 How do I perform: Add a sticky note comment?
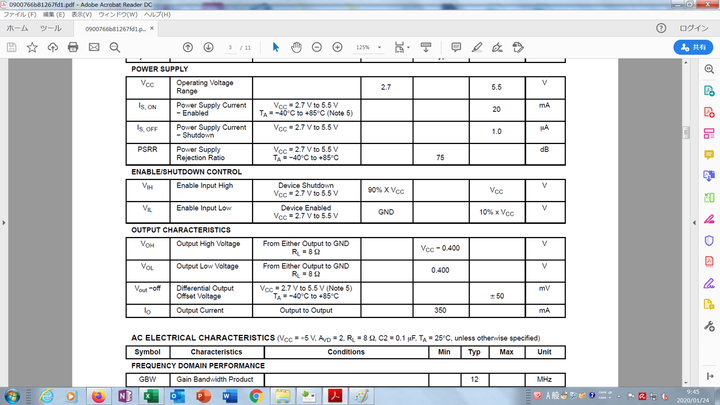(x=456, y=47)
